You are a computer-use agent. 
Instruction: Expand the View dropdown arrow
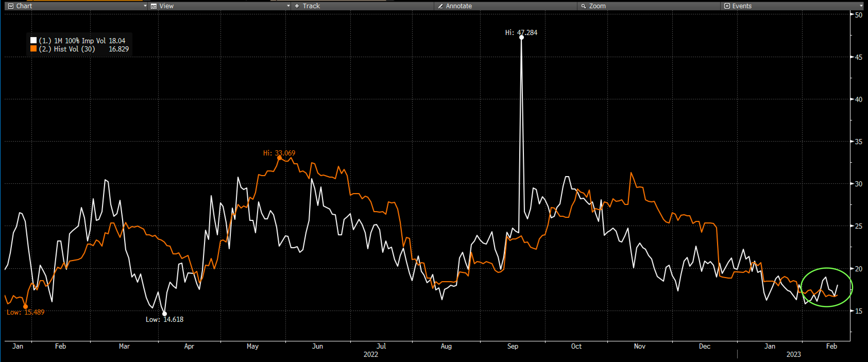coord(288,6)
